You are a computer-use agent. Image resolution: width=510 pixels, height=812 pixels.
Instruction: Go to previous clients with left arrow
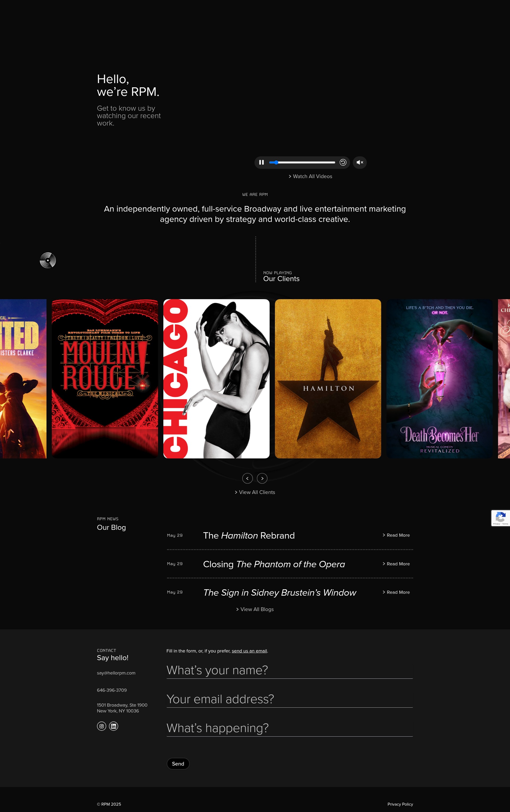click(247, 478)
